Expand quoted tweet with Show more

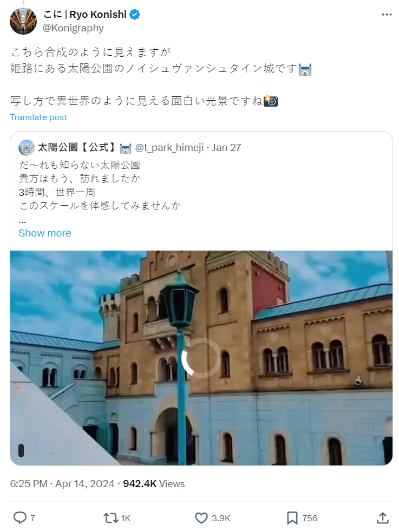45,233
